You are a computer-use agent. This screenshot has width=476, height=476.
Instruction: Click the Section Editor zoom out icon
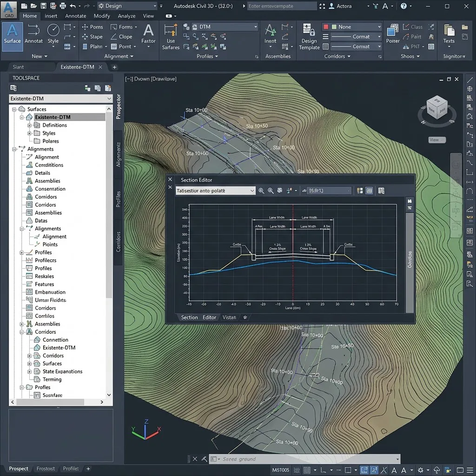pyautogui.click(x=271, y=191)
